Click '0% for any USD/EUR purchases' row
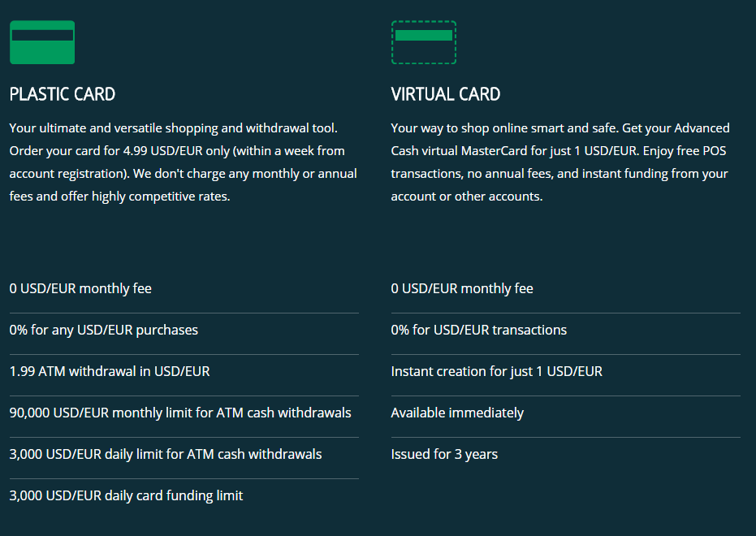This screenshot has height=536, width=756. click(x=184, y=331)
